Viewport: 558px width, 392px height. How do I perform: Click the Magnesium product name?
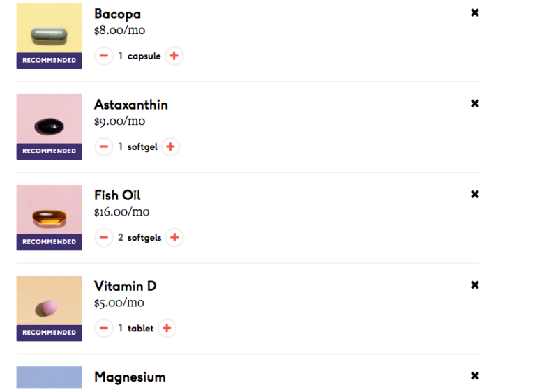pyautogui.click(x=130, y=377)
